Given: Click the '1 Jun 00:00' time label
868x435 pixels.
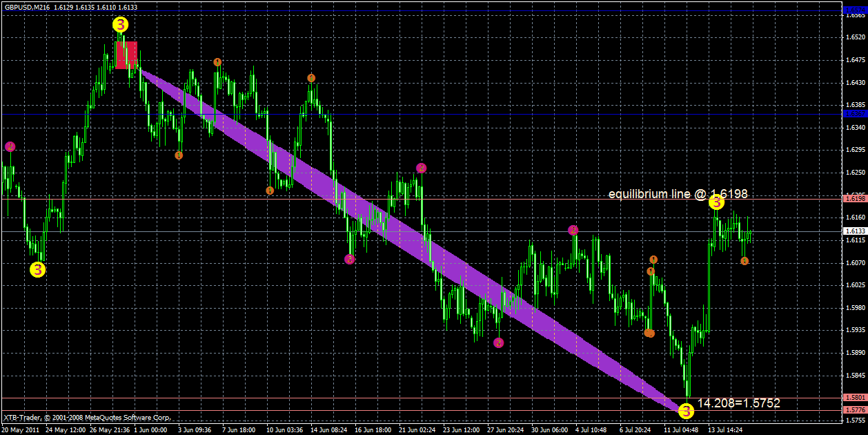Looking at the screenshot, I should pyautogui.click(x=150, y=429).
